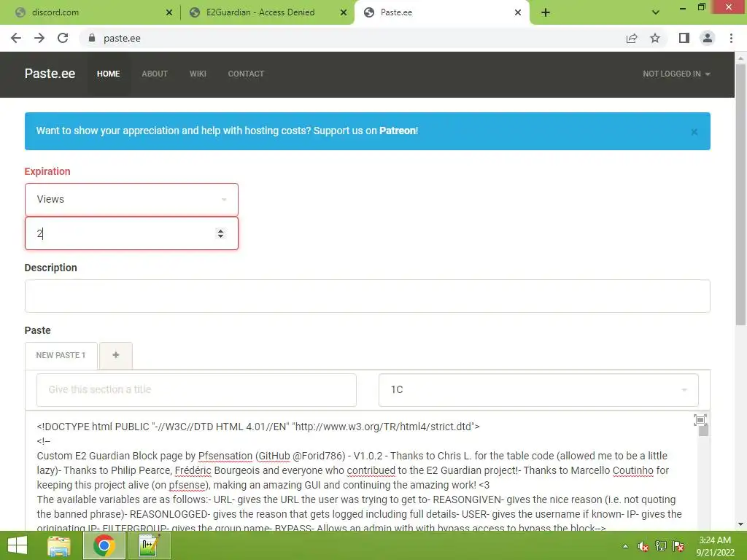Viewport: 747px width, 560px height.
Task: Click the Description input field
Action: pos(368,296)
